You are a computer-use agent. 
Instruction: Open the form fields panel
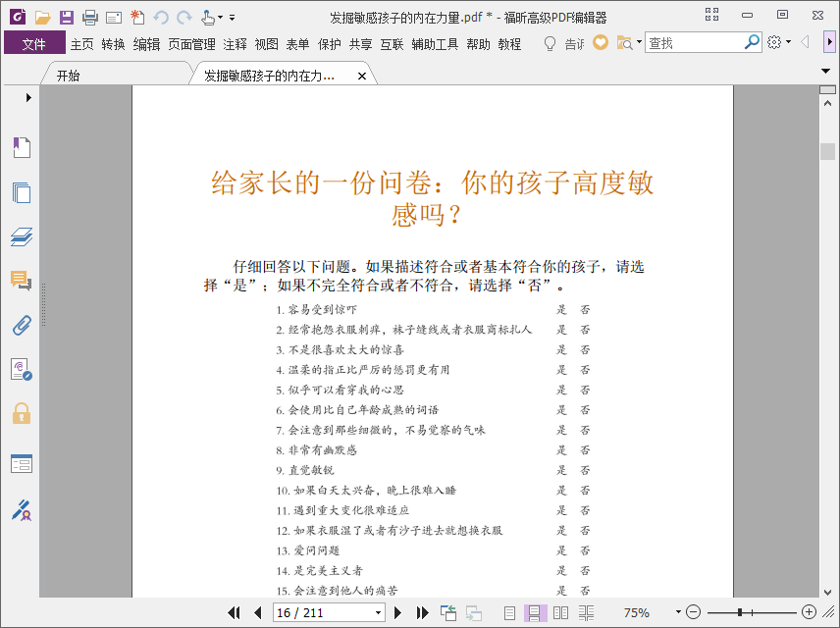[22, 463]
